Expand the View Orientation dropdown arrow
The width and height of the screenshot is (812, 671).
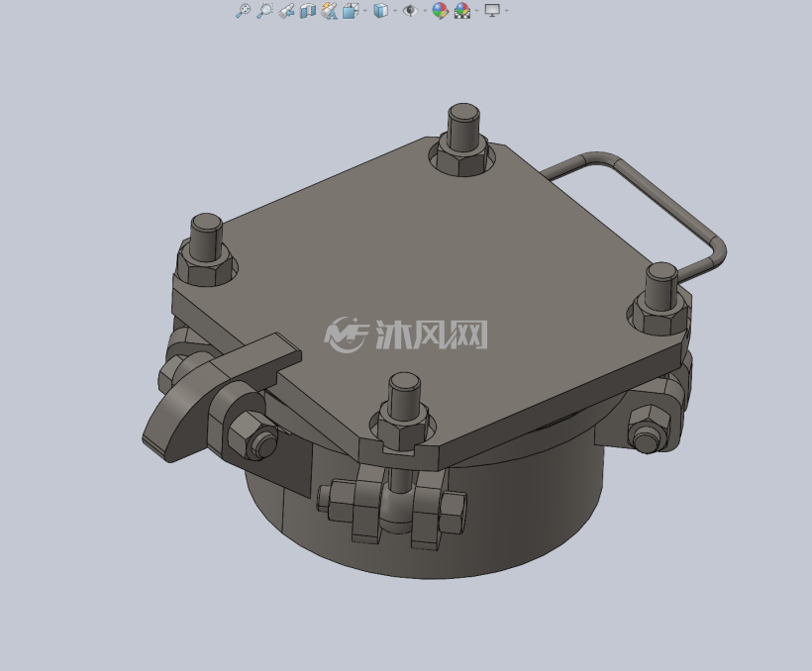[x=365, y=11]
